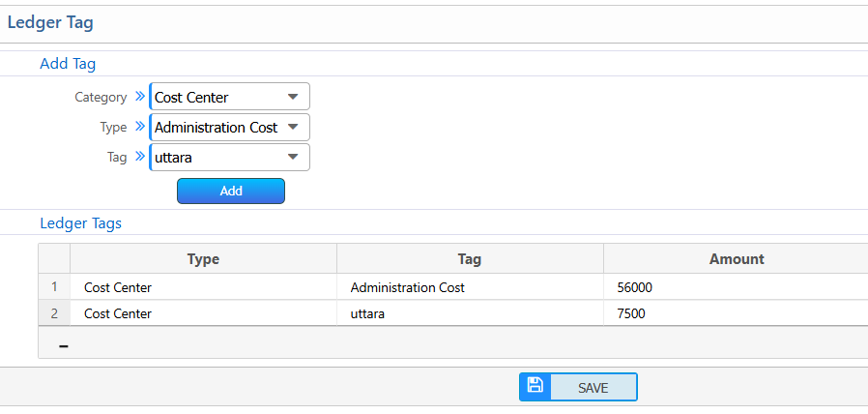Click the Amount column header
This screenshot has width=868, height=414.
click(x=736, y=259)
